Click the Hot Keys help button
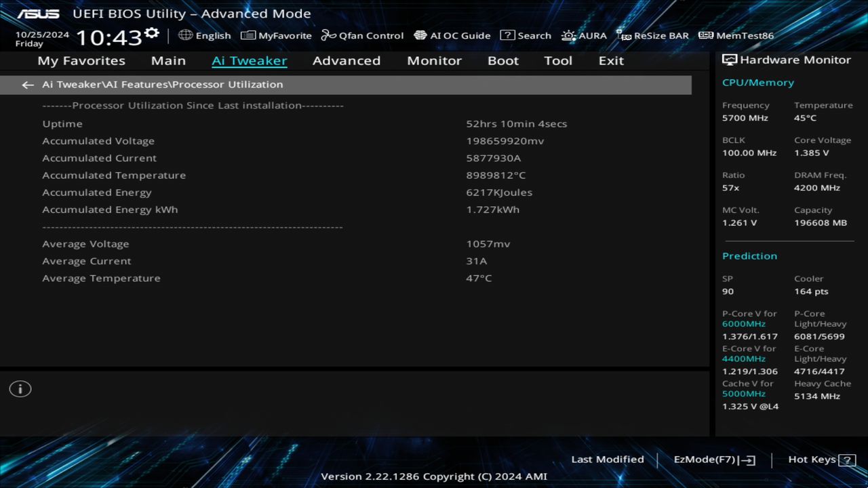This screenshot has height=488, width=868. coord(811,459)
